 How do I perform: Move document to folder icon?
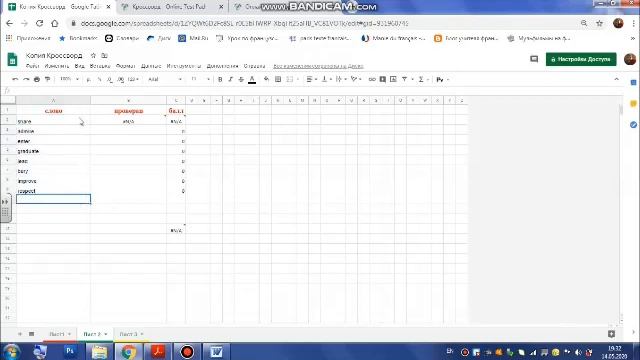pyautogui.click(x=104, y=55)
